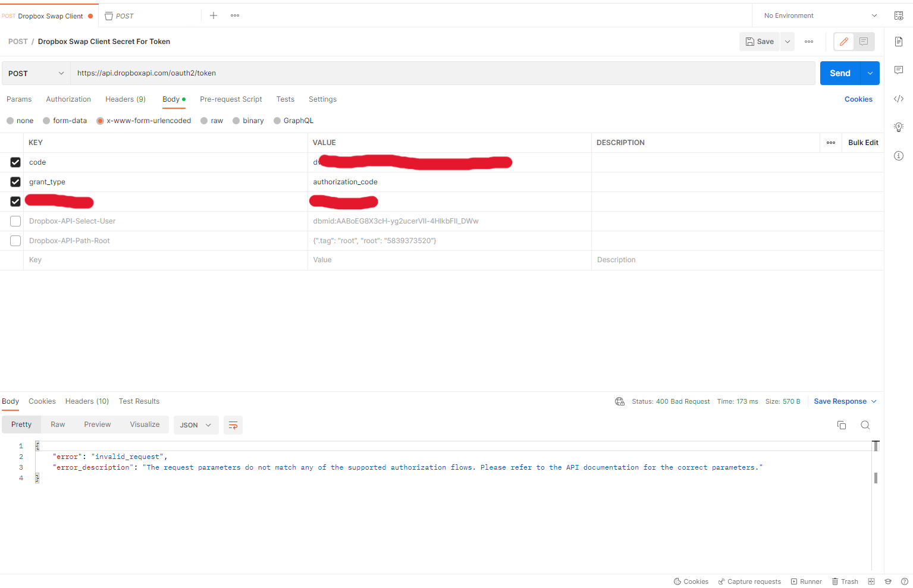View the Test Results tab

(x=139, y=401)
